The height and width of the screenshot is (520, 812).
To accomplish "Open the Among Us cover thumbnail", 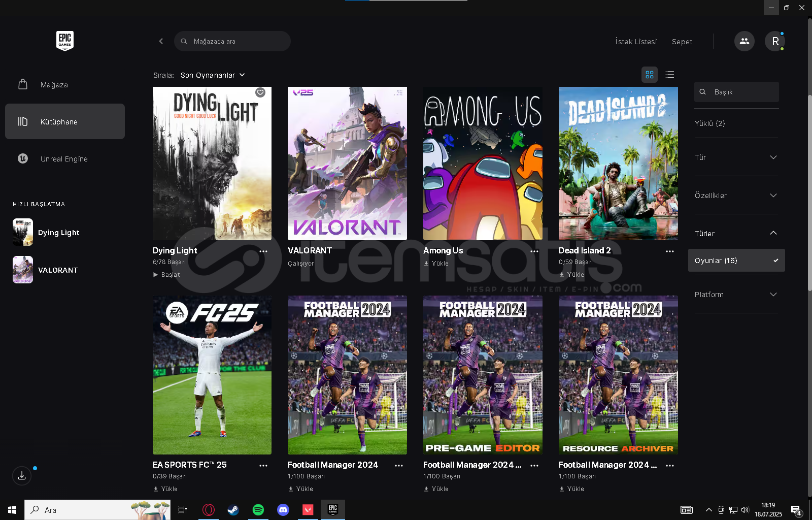I will (483, 164).
